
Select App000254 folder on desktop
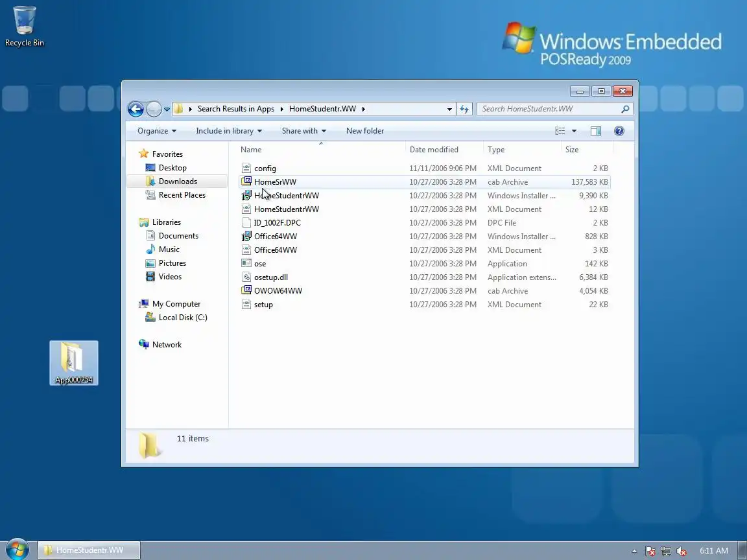click(x=74, y=363)
